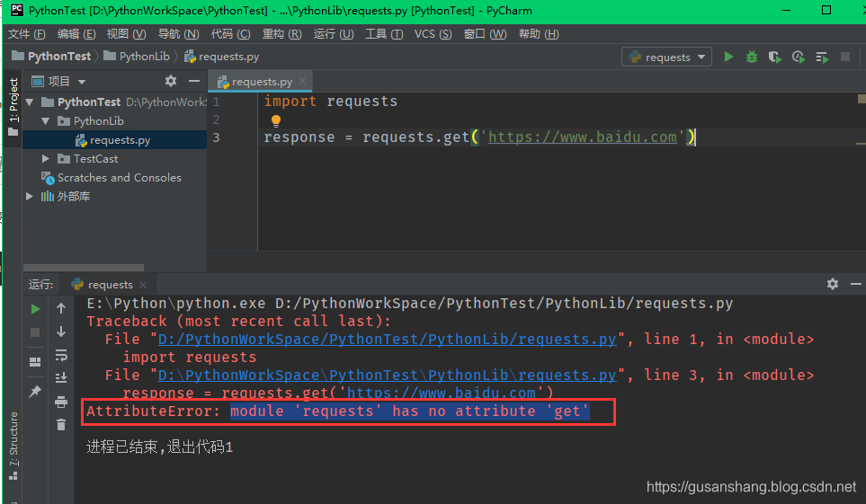Viewport: 866px width, 504px height.
Task: Open traceback link for line 1
Action: (388, 340)
